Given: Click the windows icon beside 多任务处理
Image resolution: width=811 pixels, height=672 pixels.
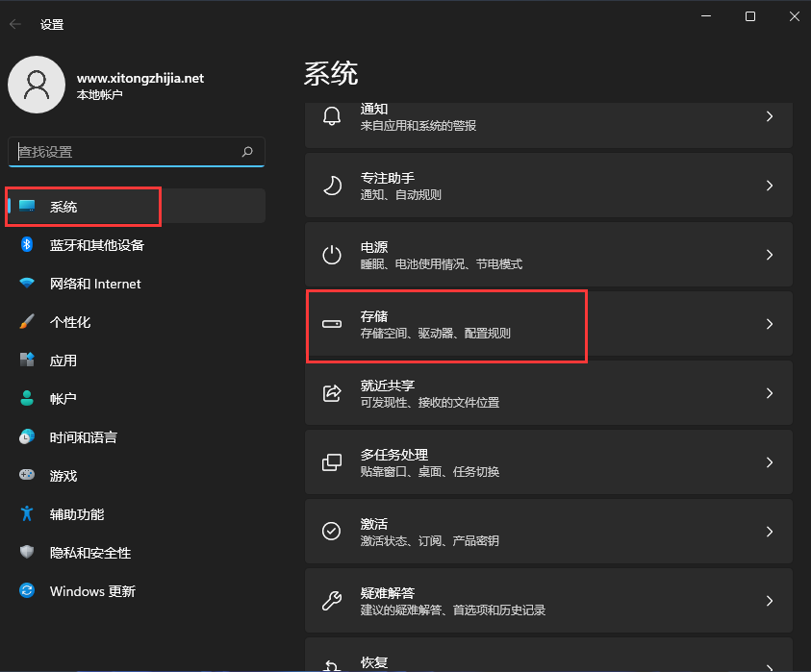Looking at the screenshot, I should (332, 461).
